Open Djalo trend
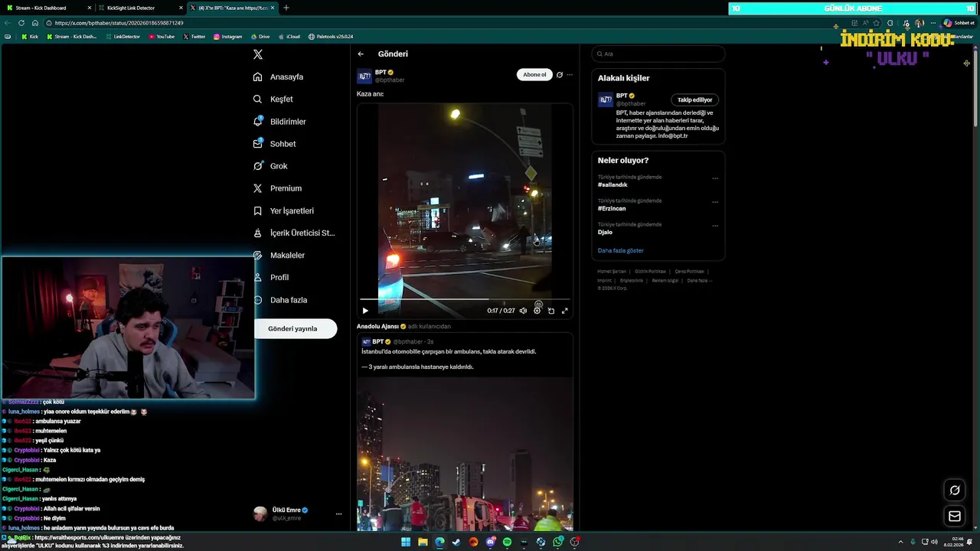 click(605, 232)
